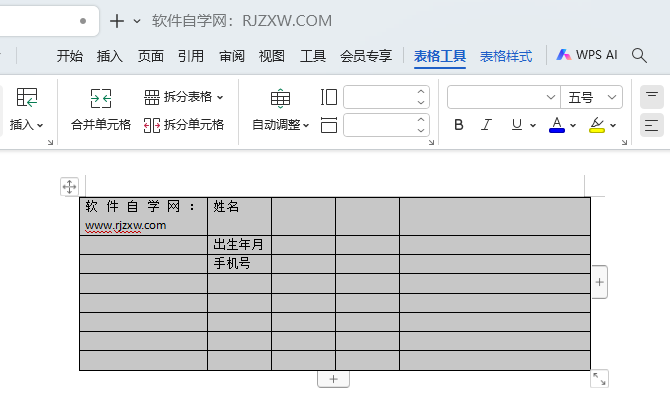Click the 手机号 table cell
Viewport: 670px width, 415px height.
(x=239, y=264)
